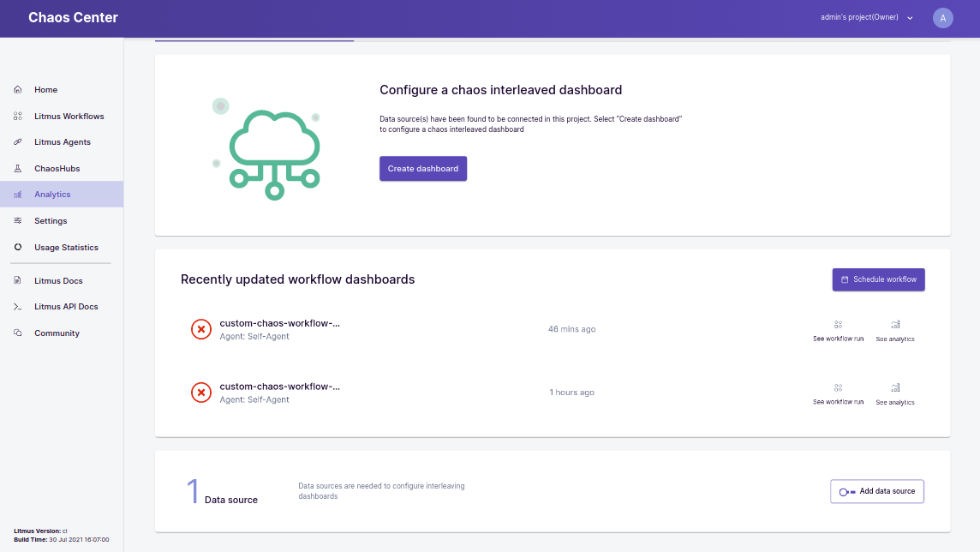See workflow run for 46 mins ago workflow
This screenshot has height=552, width=980.
[x=838, y=331]
